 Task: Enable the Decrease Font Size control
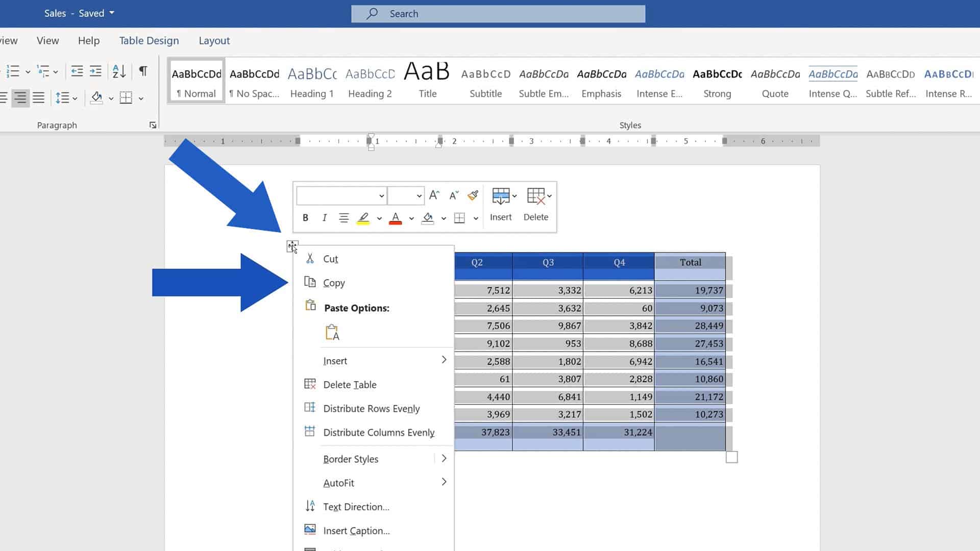point(453,195)
